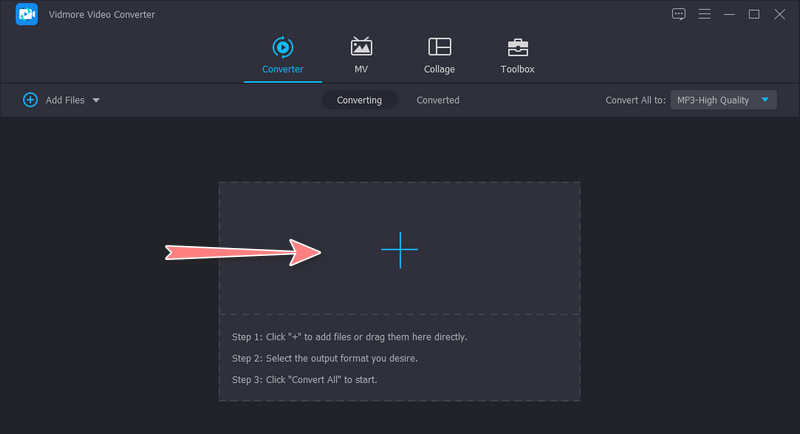The image size is (800, 434).
Task: Click the Add Files text button
Action: coord(65,100)
